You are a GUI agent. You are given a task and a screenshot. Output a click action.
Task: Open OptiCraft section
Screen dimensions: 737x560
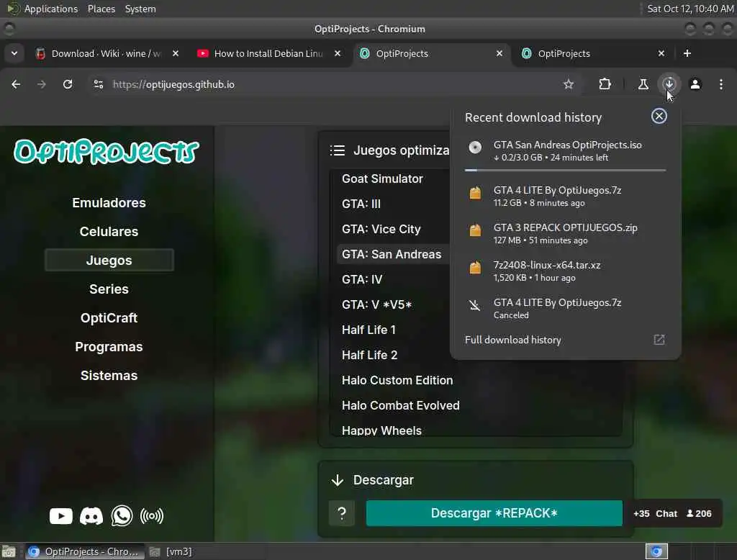(x=109, y=318)
